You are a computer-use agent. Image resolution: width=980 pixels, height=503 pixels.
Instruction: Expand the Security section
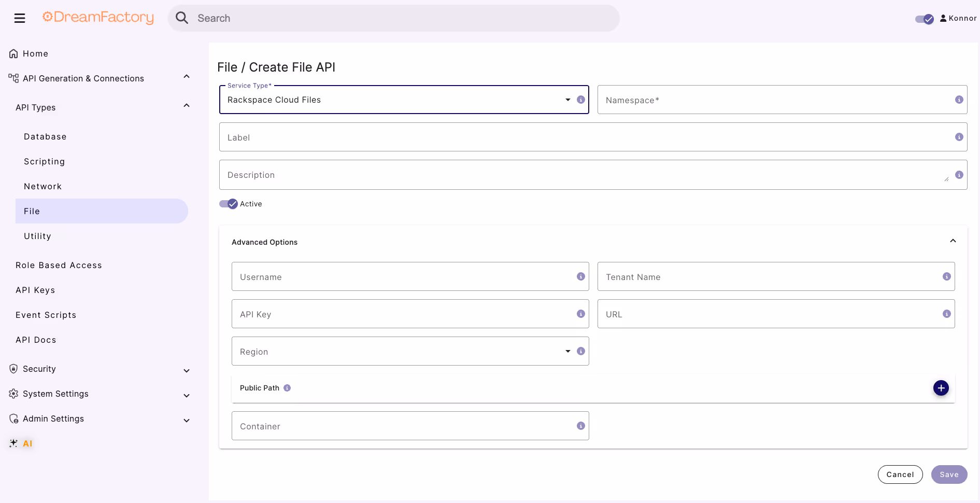tap(187, 371)
